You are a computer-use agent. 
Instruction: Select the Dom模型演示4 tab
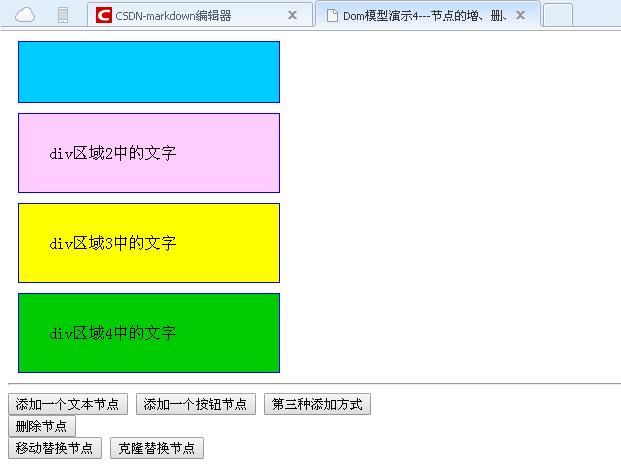pyautogui.click(x=428, y=15)
